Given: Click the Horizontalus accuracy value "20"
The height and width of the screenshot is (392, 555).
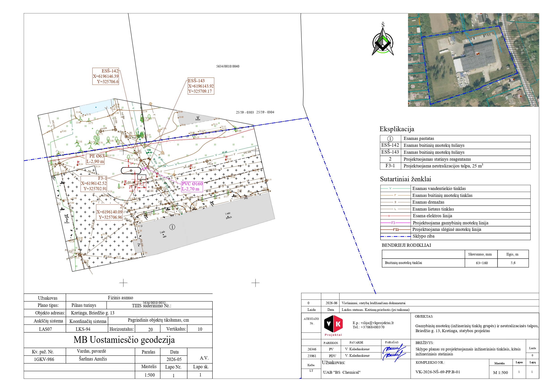Looking at the screenshot, I should [150, 329].
